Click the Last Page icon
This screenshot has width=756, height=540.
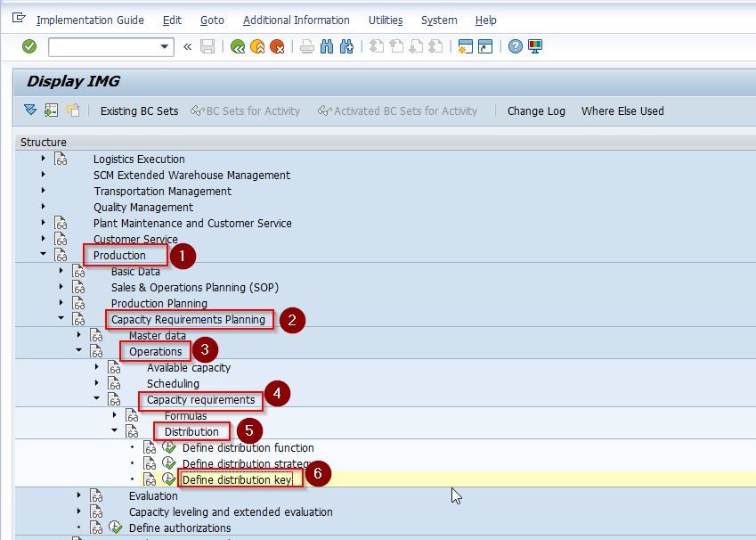point(435,47)
